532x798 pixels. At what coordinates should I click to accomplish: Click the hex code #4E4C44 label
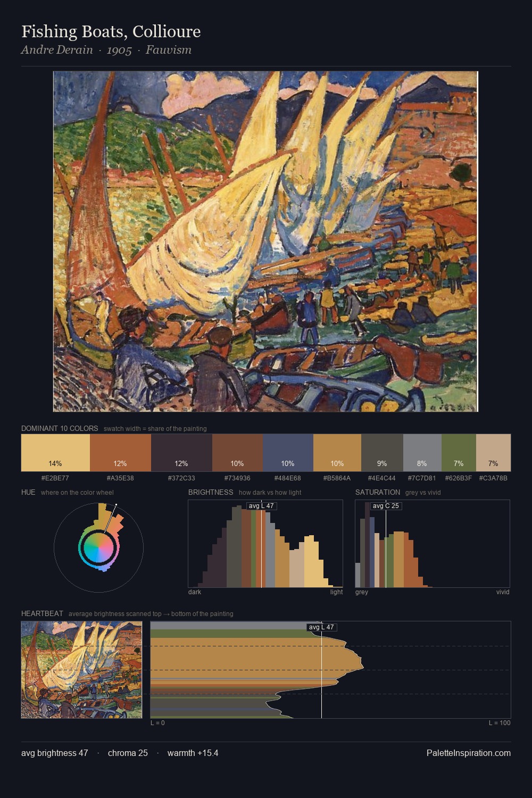pyautogui.click(x=382, y=478)
